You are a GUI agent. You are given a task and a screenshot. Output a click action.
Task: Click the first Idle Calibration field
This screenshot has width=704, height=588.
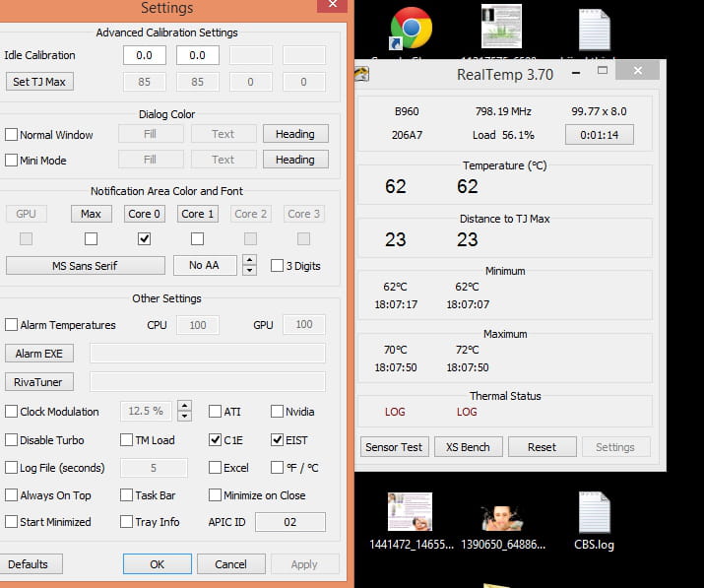pyautogui.click(x=144, y=55)
